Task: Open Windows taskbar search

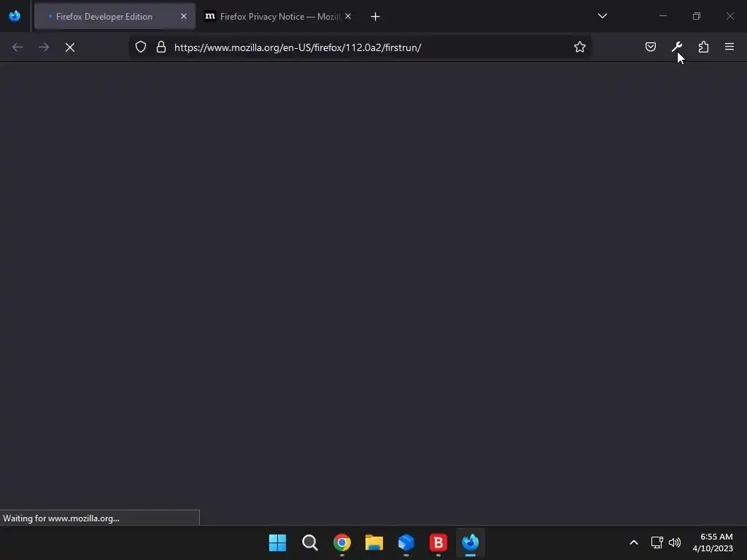Action: [x=309, y=542]
